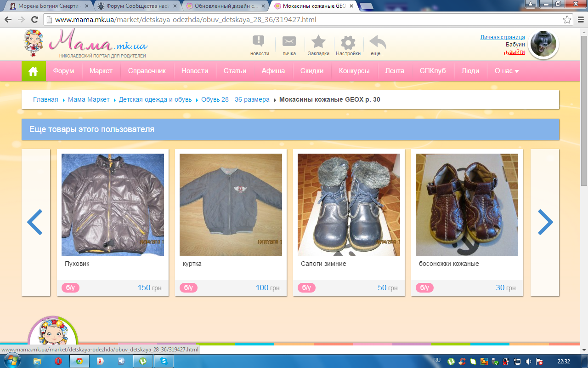Viewport: 588px width, 368px height.
Task: Show next products with right arrow
Action: click(x=545, y=222)
